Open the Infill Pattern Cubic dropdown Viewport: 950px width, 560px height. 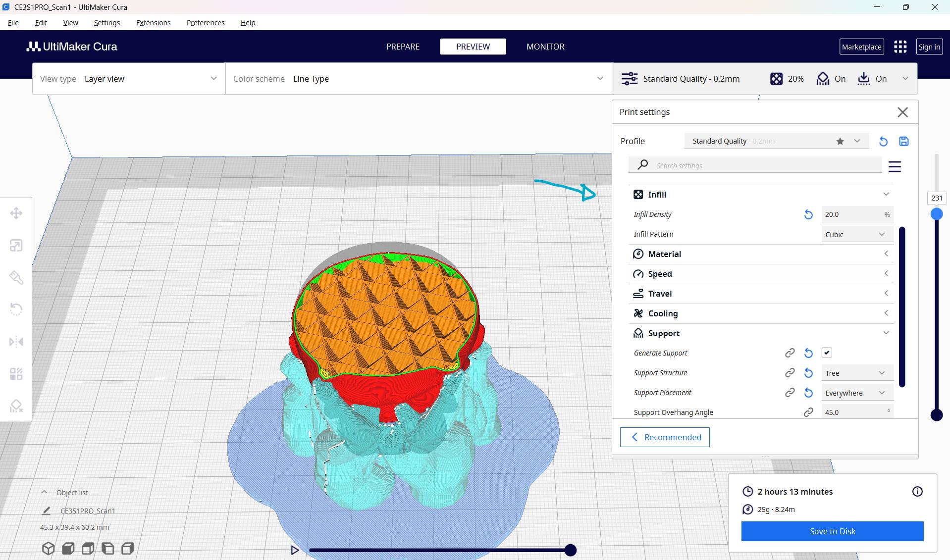coord(857,234)
